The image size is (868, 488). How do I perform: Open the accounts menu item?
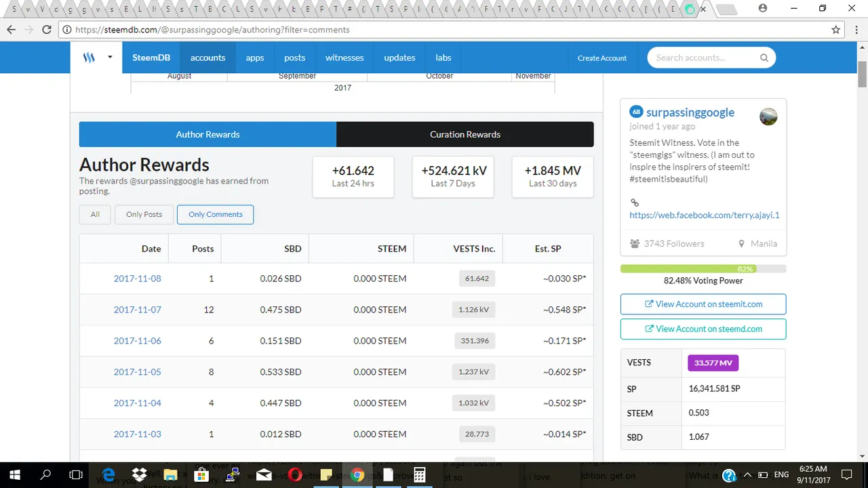(x=208, y=58)
